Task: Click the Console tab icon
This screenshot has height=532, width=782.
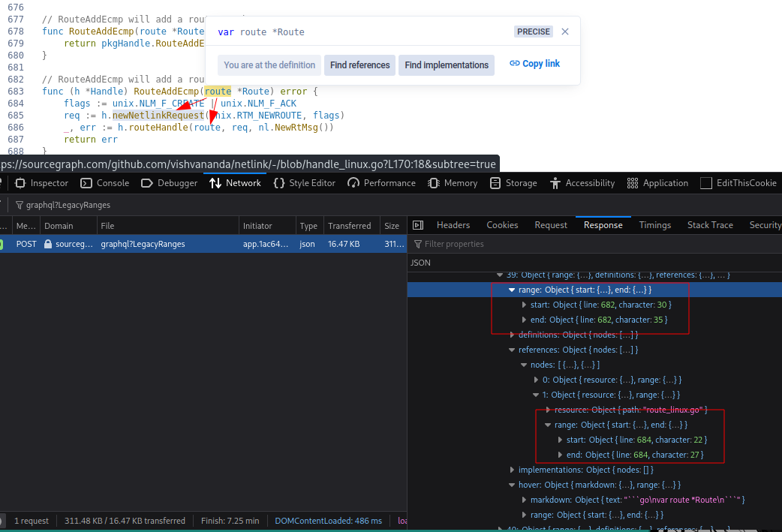Action: 86,183
